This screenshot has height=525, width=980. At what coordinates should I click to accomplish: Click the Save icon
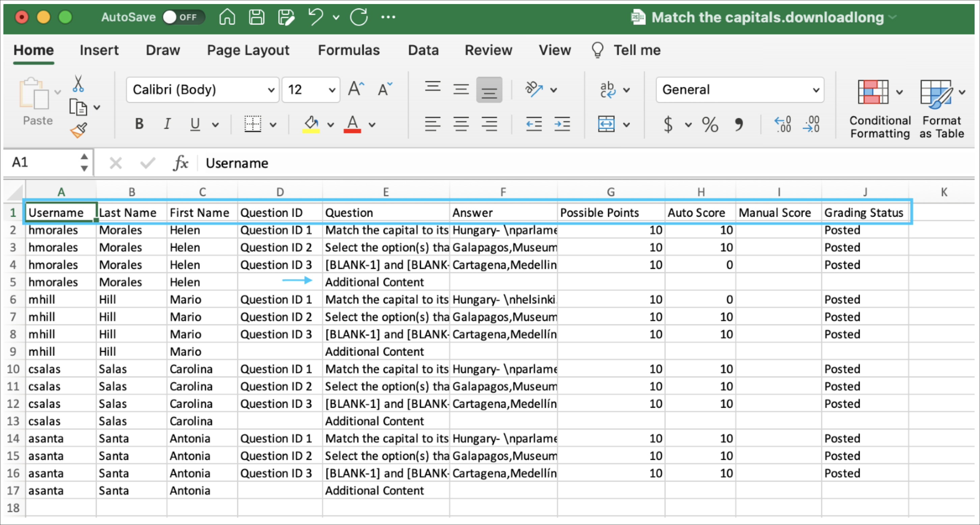[x=256, y=17]
